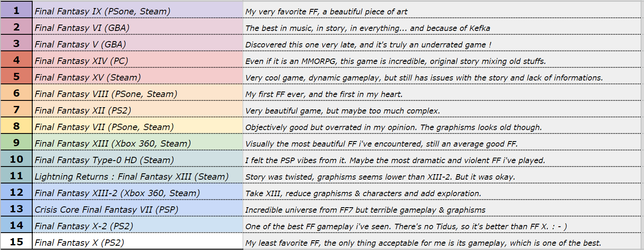Click the 'My least favorite FF' comment cell
This screenshot has width=644, height=250.
[423, 243]
